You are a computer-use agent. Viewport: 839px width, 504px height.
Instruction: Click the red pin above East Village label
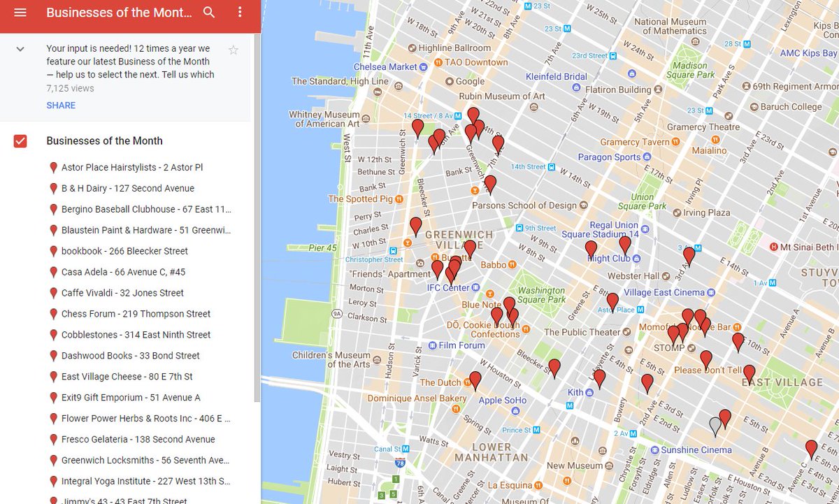(750, 374)
